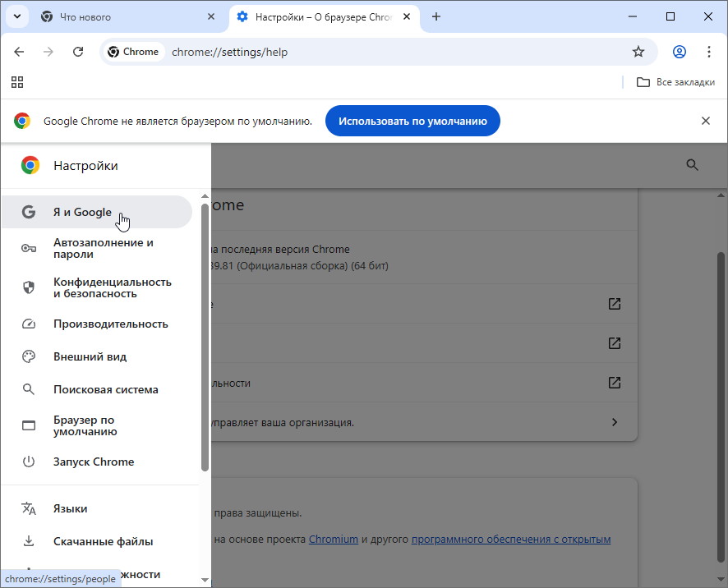Open 'Конфиденциальность и безопасность' section
This screenshot has width=728, height=588.
click(112, 287)
